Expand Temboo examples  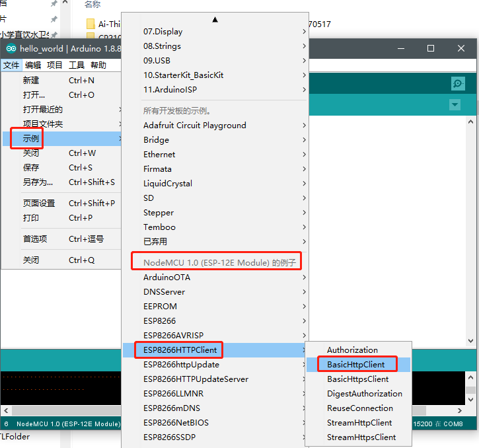(215, 227)
